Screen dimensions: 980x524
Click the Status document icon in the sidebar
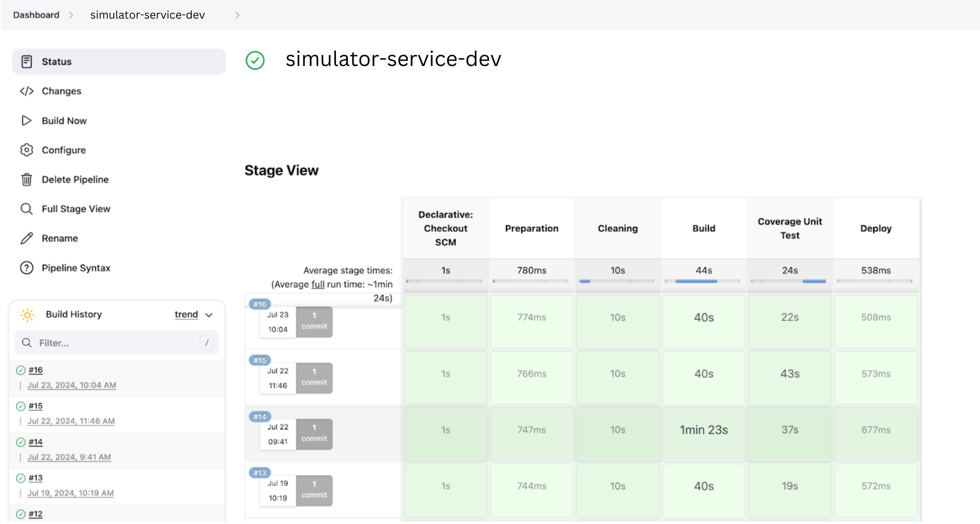tap(27, 62)
